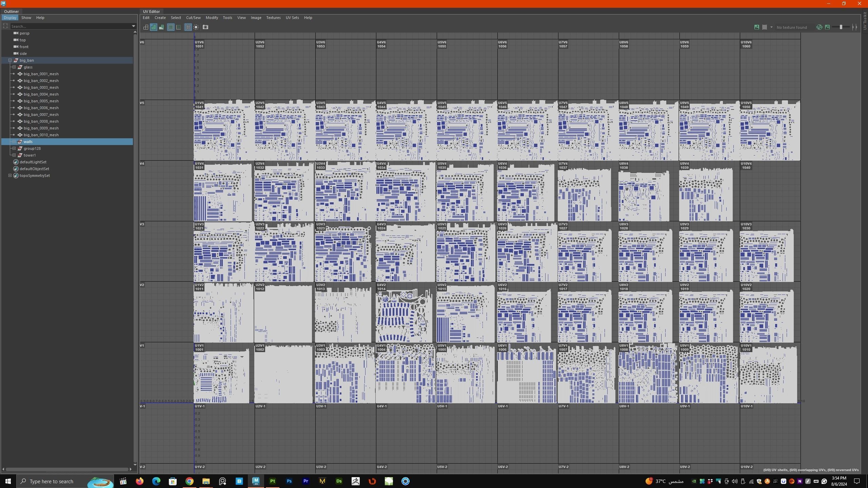Click the RGB channels display icon
The image size is (868, 488).
tap(819, 27)
